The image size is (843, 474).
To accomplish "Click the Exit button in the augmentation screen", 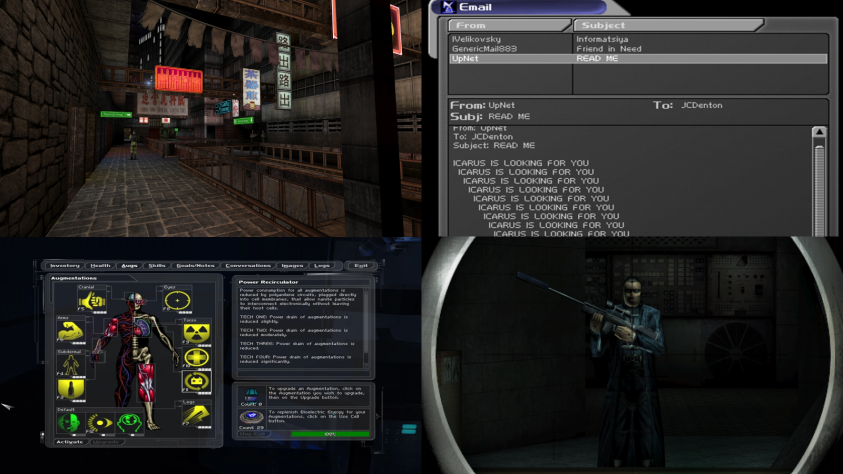I will coord(361,265).
